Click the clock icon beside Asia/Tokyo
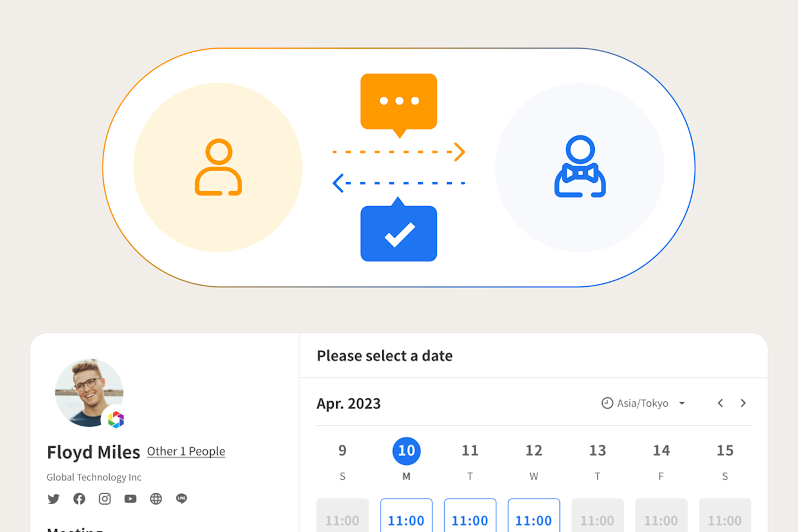This screenshot has width=798, height=532. [x=606, y=403]
